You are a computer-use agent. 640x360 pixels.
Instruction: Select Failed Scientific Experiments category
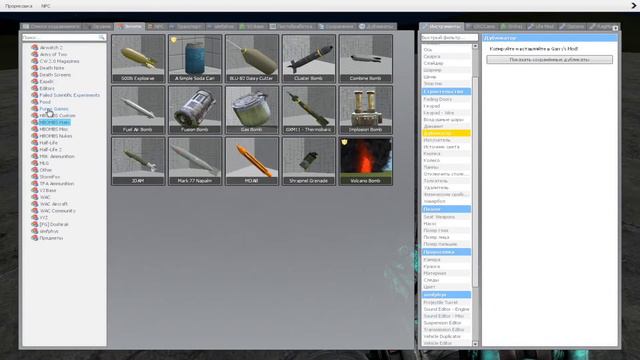[x=69, y=95]
